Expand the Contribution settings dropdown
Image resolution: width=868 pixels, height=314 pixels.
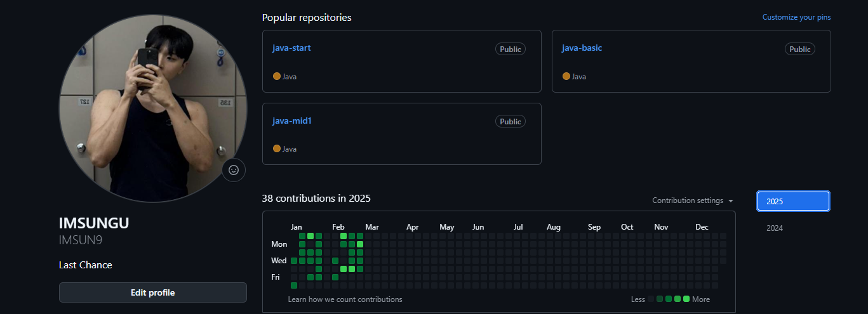[693, 200]
